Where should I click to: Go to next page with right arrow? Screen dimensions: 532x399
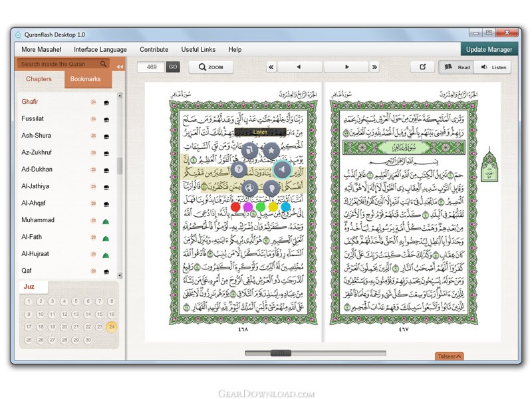(346, 67)
